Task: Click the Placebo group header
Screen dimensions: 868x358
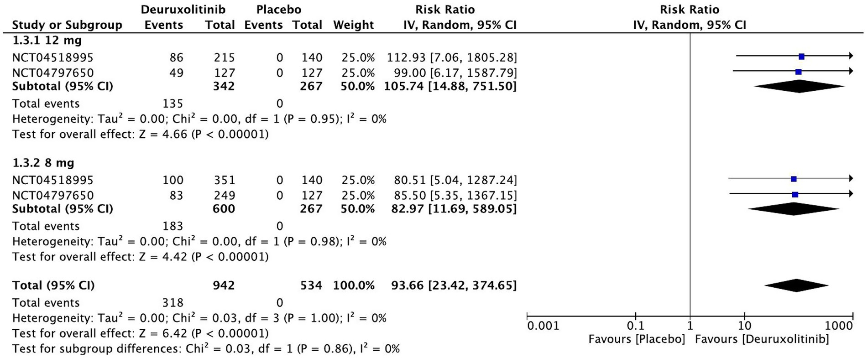Action: [279, 10]
